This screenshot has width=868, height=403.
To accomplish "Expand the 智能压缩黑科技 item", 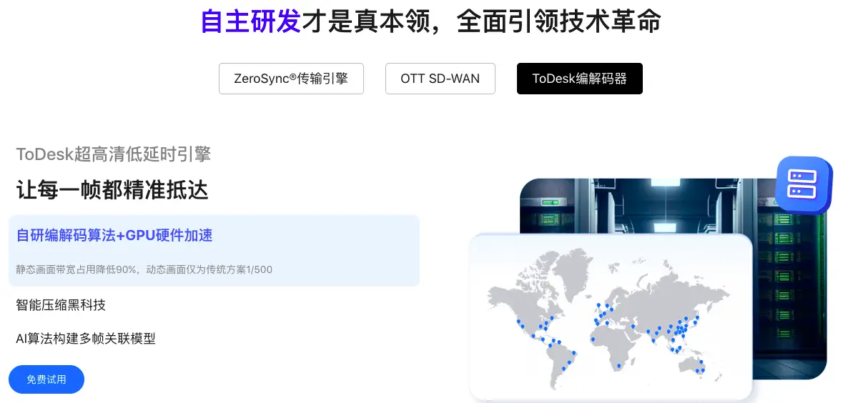I will [x=61, y=305].
